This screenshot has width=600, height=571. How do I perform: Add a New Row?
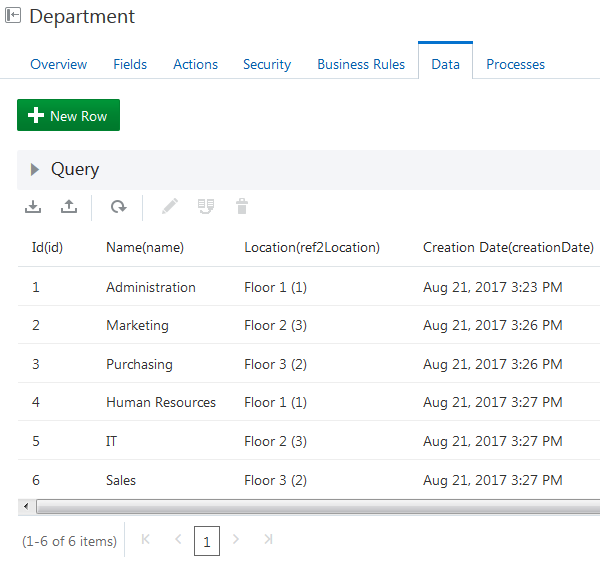point(68,116)
